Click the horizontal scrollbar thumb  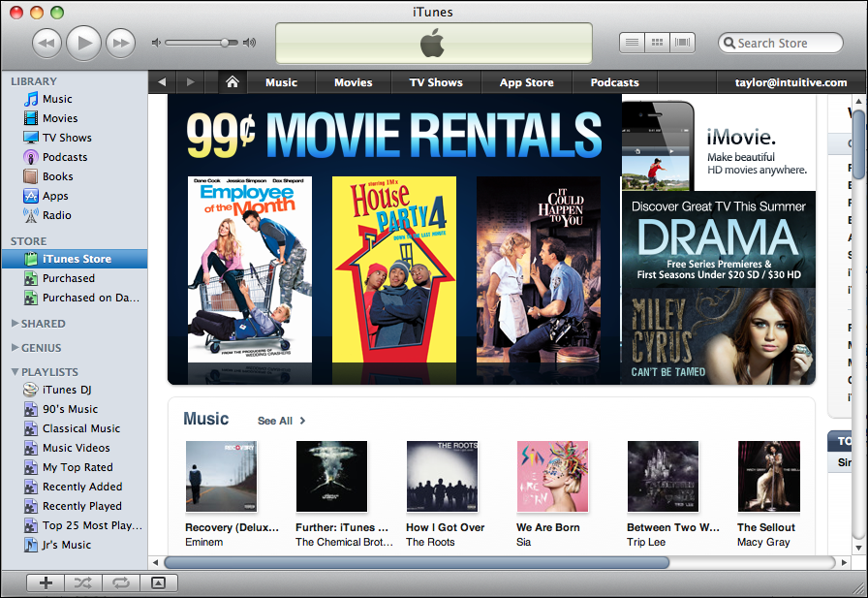(417, 562)
